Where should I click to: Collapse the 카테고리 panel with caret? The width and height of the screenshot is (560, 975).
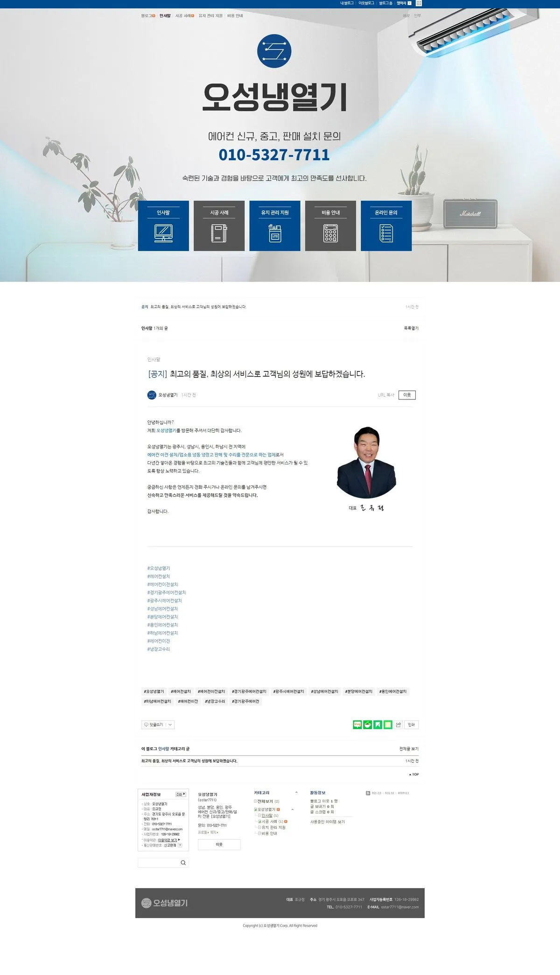296,793
